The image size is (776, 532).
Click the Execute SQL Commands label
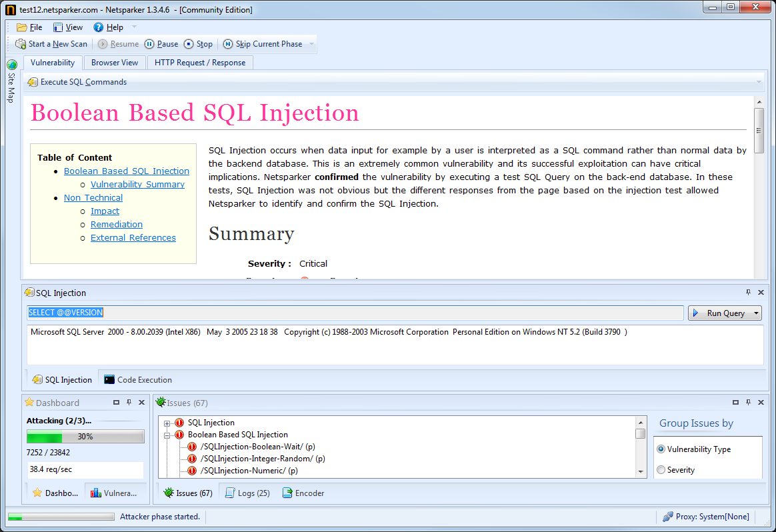point(83,82)
